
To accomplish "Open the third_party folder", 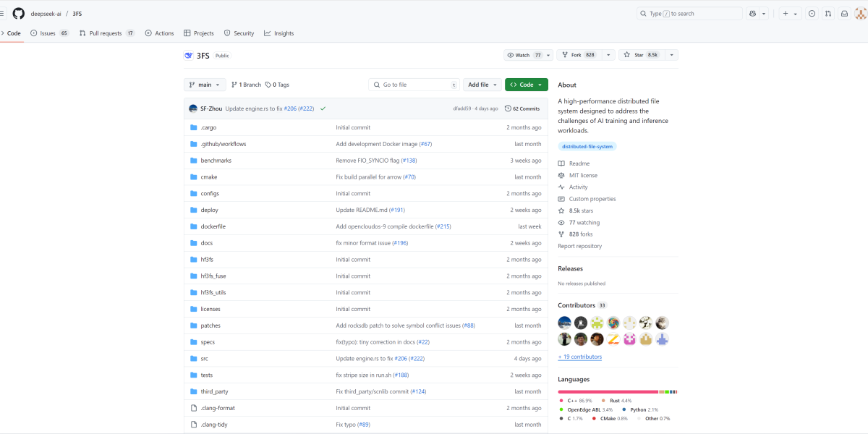I will point(214,391).
